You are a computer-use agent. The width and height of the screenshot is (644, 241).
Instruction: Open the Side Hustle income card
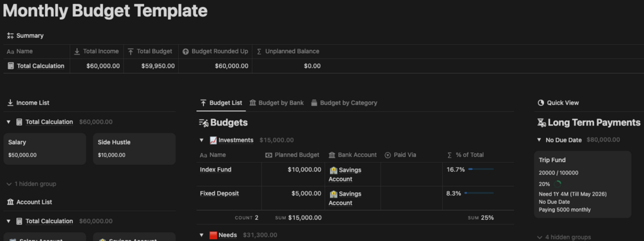point(135,149)
